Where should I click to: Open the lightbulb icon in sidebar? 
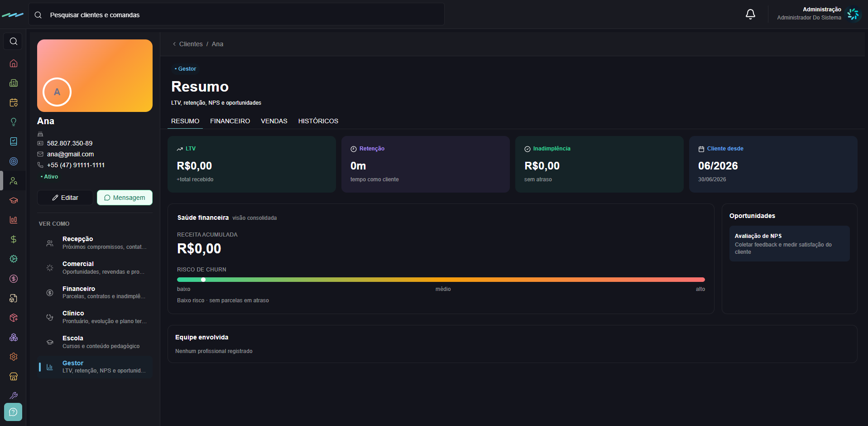[14, 122]
